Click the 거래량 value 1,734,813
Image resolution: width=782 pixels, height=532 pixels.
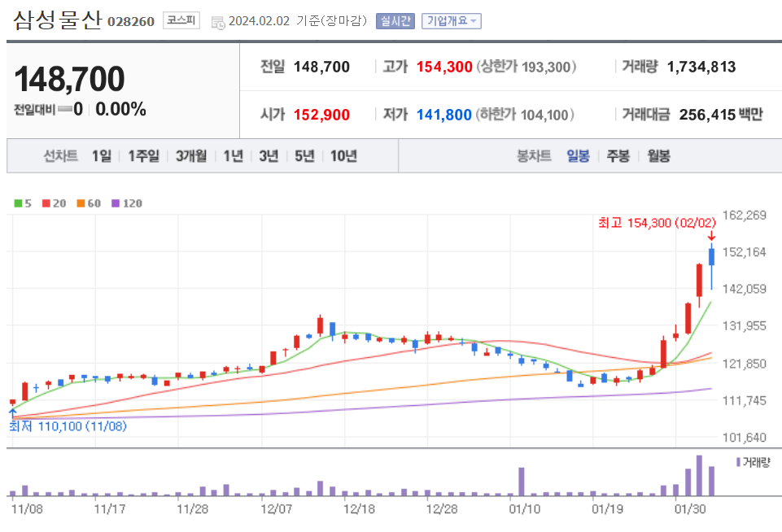701,67
